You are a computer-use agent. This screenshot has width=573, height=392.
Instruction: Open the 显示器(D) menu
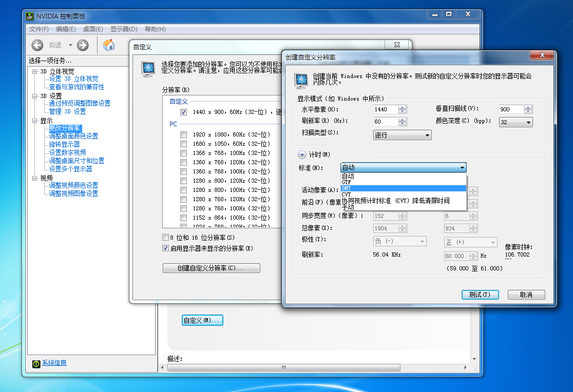point(124,29)
